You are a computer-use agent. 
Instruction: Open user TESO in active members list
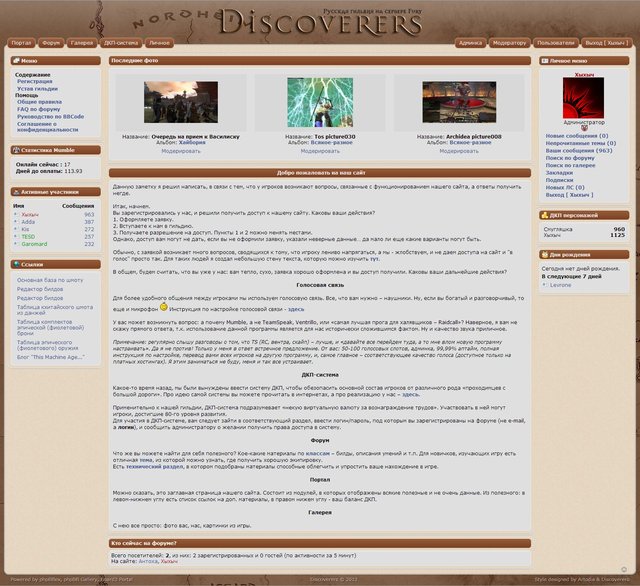[x=28, y=237]
